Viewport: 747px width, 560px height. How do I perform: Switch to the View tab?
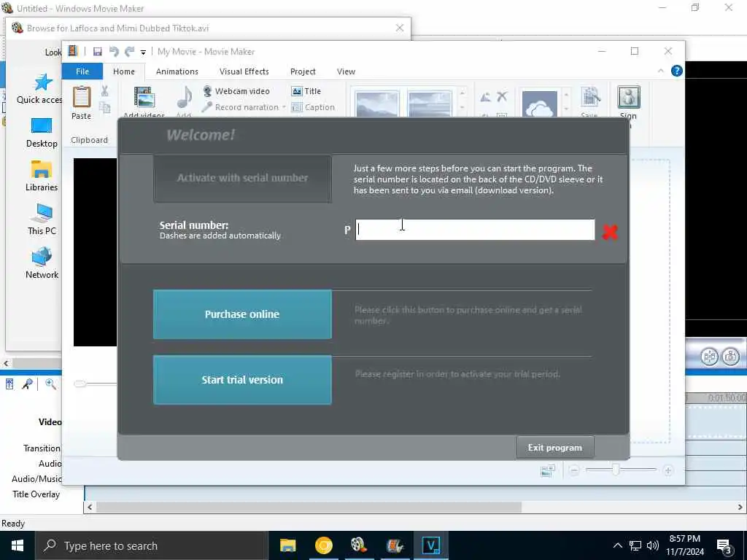[x=346, y=71]
